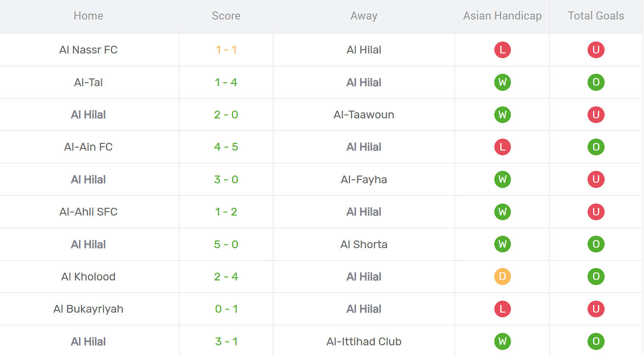644x355 pixels.
Task: Click the green O total goals badge for Al Shorta match
Action: (596, 244)
